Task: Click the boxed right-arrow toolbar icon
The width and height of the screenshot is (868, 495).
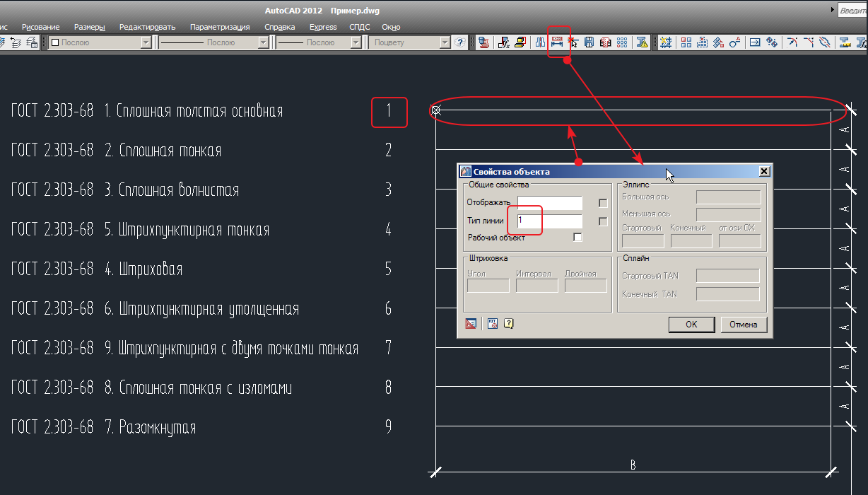Action: point(755,42)
